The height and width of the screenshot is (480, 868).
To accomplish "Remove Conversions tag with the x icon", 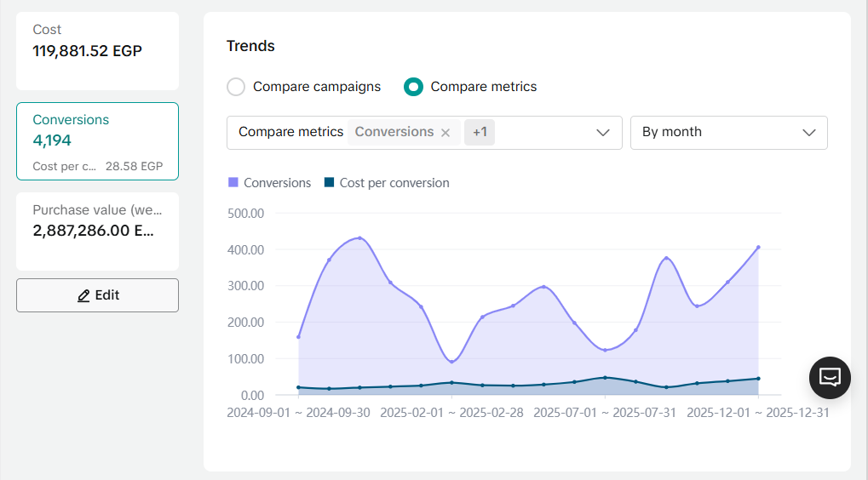I will pos(445,133).
